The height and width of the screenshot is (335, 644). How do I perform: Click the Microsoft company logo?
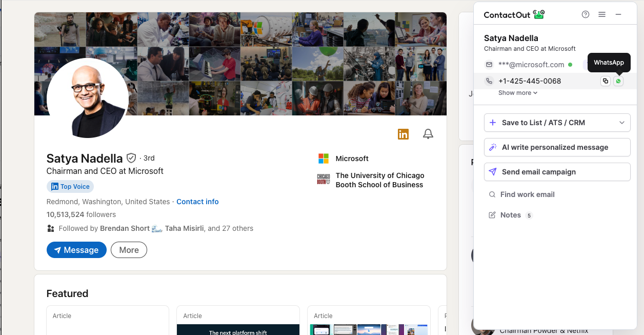(324, 159)
